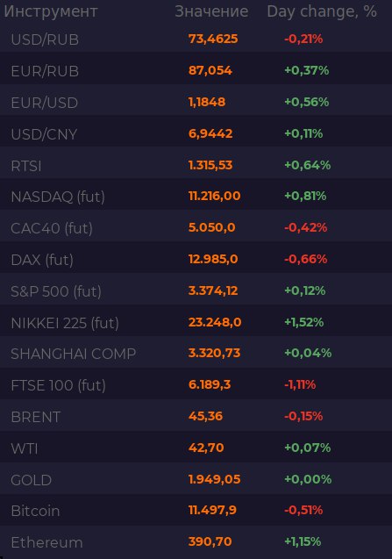Select S&P 500 (fut) entry
The height and width of the screenshot is (559, 392).
pos(196,290)
